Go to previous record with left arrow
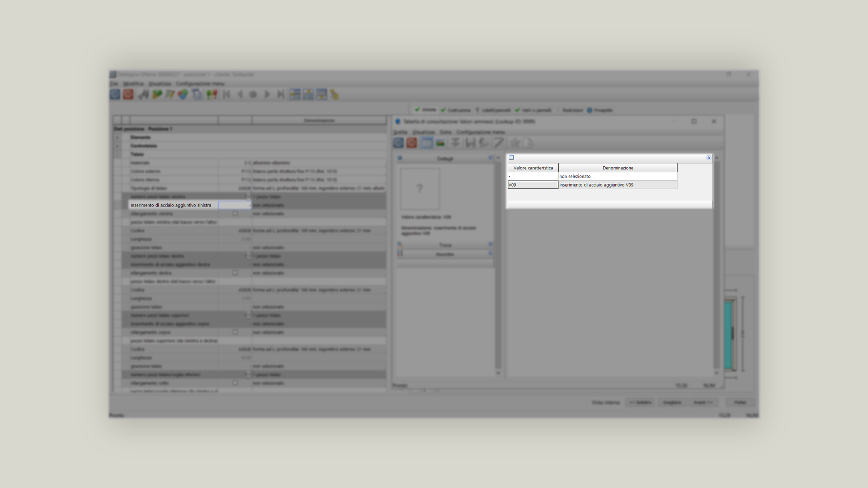The width and height of the screenshot is (868, 488). [x=240, y=94]
